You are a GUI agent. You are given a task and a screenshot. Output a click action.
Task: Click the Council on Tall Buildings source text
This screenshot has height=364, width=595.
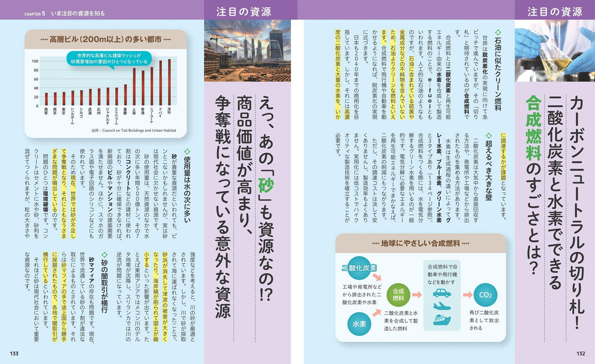[134, 130]
